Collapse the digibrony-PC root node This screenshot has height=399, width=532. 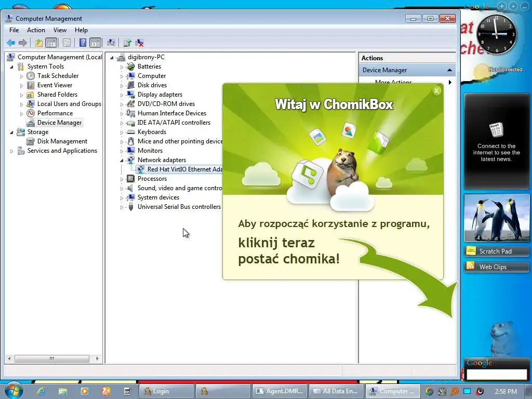click(x=112, y=57)
